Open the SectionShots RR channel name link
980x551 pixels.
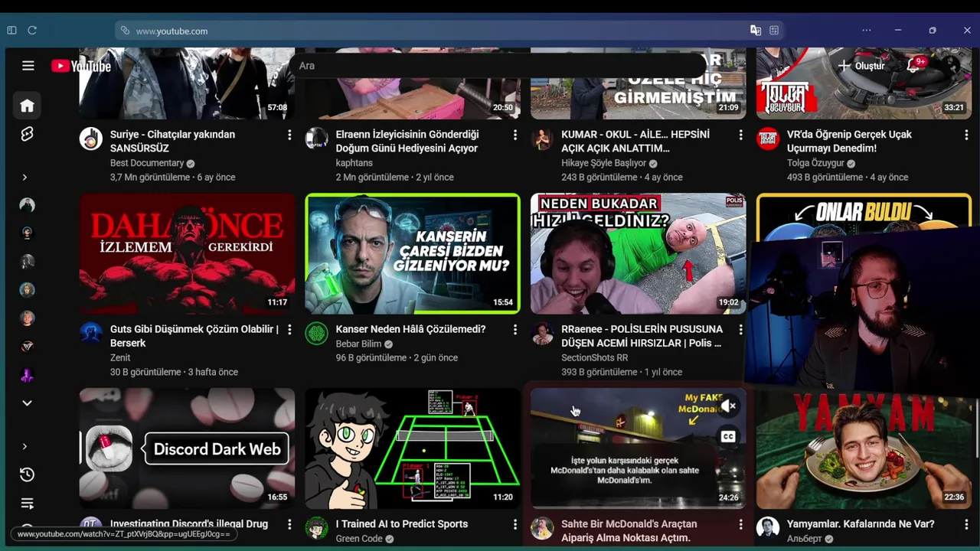point(594,357)
